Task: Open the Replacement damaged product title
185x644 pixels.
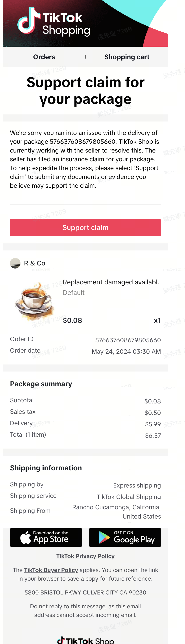Action: pyautogui.click(x=111, y=282)
